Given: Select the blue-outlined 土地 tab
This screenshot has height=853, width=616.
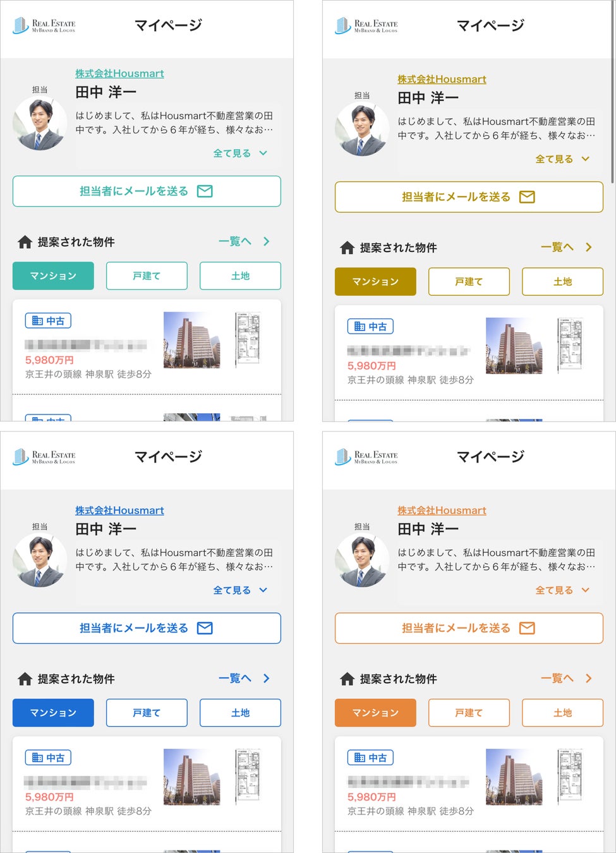Looking at the screenshot, I should pyautogui.click(x=240, y=713).
